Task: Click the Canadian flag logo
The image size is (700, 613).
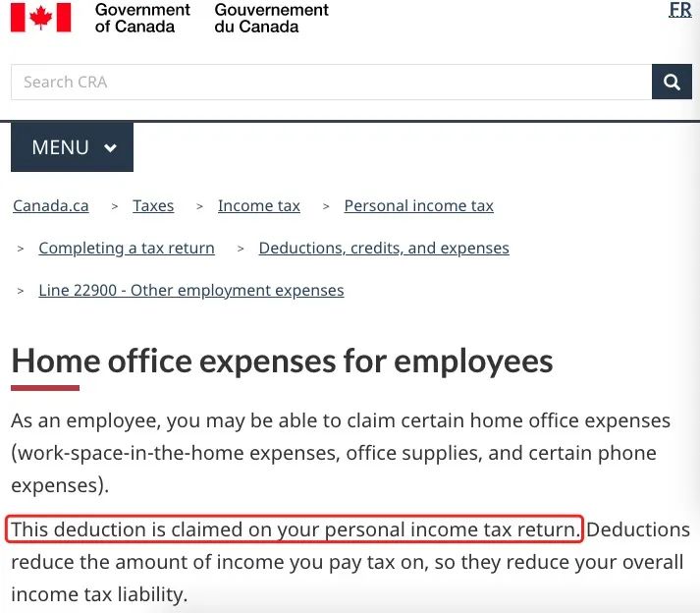Action: point(40,18)
